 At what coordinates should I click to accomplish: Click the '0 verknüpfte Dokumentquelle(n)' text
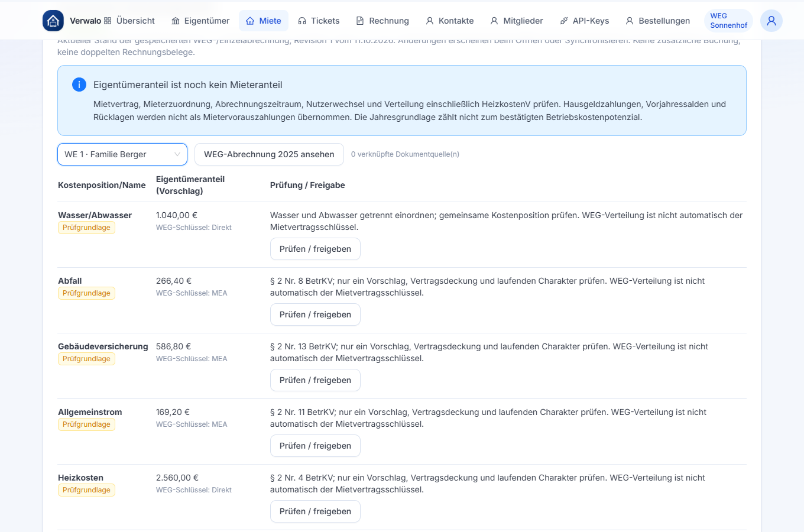[x=405, y=154]
